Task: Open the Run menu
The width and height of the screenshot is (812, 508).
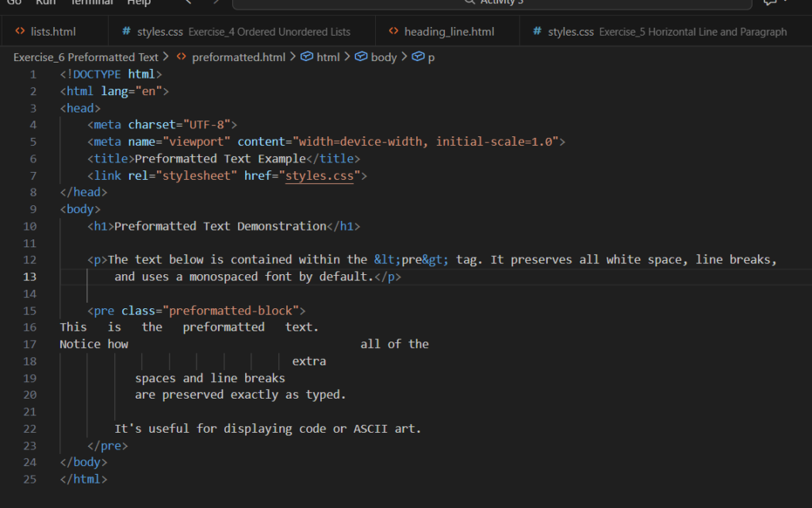Action: tap(45, 2)
